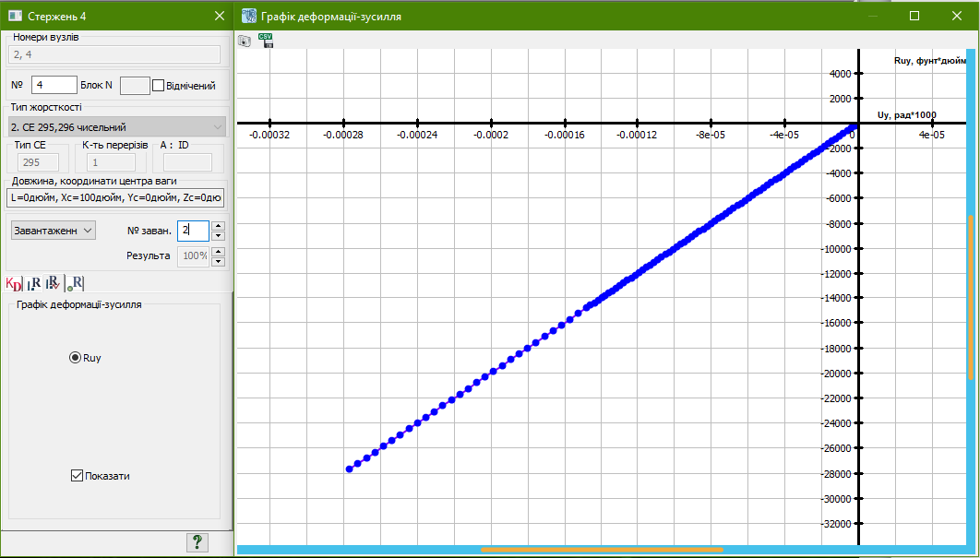Click the vertical scrollbar beside the graph
980x558 pixels.
point(971,295)
